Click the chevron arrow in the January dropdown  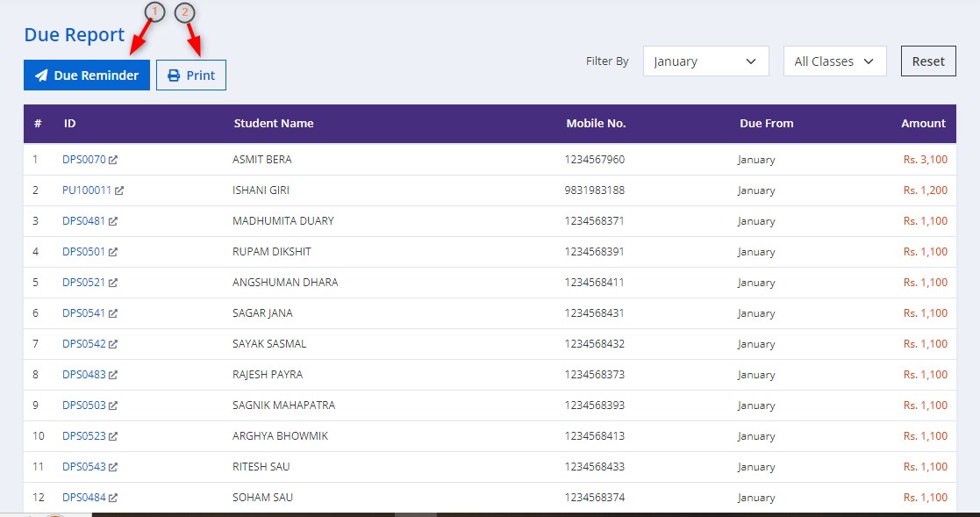751,61
